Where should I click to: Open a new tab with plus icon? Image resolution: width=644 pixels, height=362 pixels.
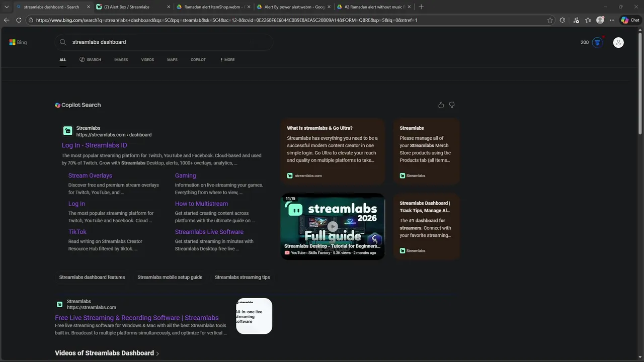coord(421,7)
